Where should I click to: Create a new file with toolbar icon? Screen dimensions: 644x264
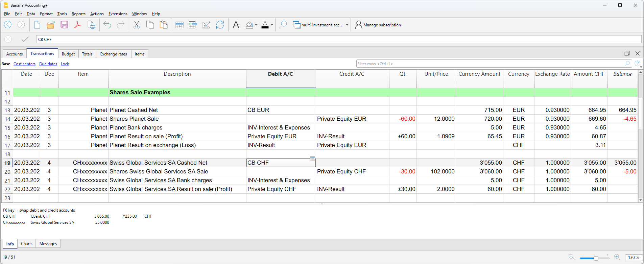37,25
